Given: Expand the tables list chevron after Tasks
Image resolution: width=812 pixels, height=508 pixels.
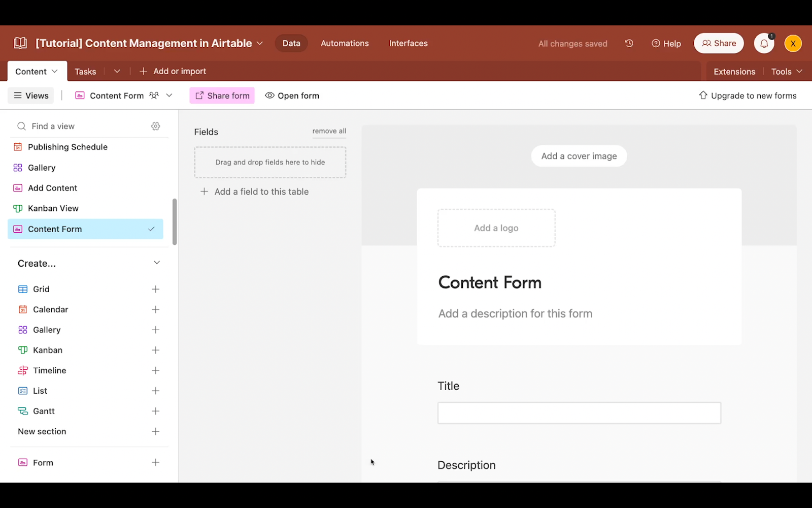Looking at the screenshot, I should [117, 71].
